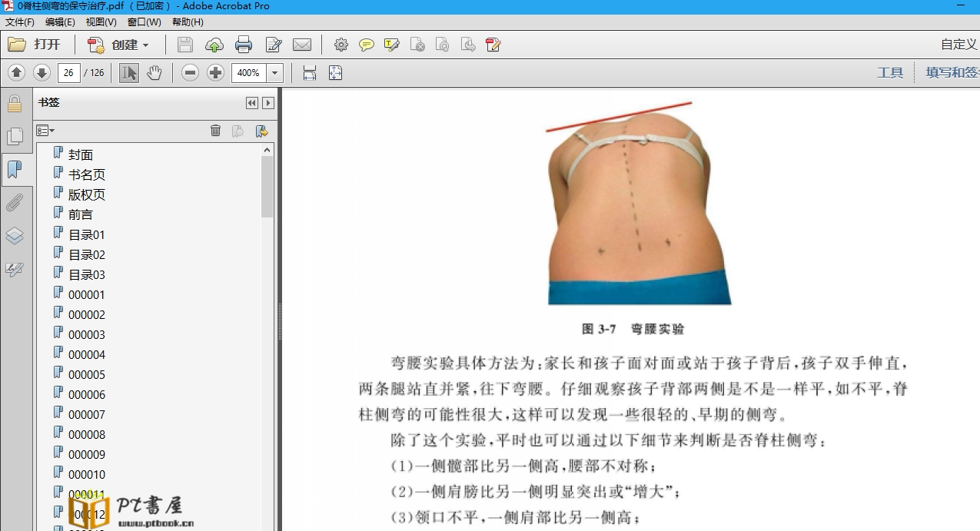
Task: Toggle the Bookmarks side panel button
Action: pos(15,169)
